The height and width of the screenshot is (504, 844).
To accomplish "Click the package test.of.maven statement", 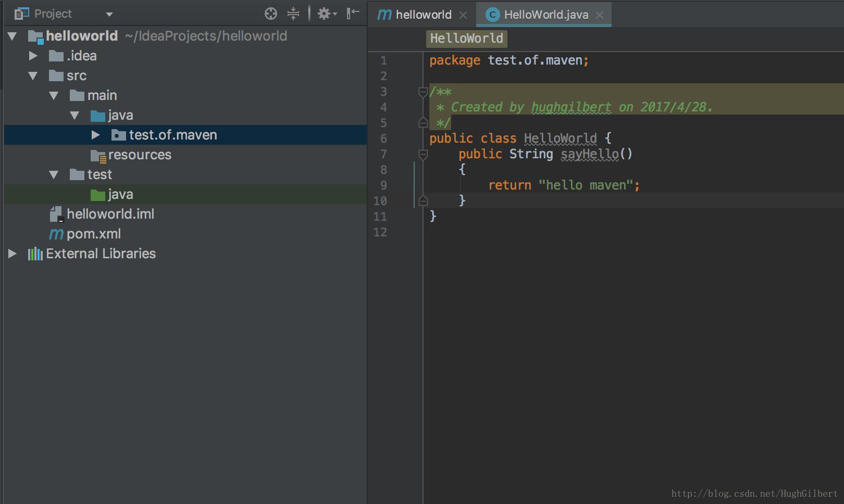I will point(508,60).
